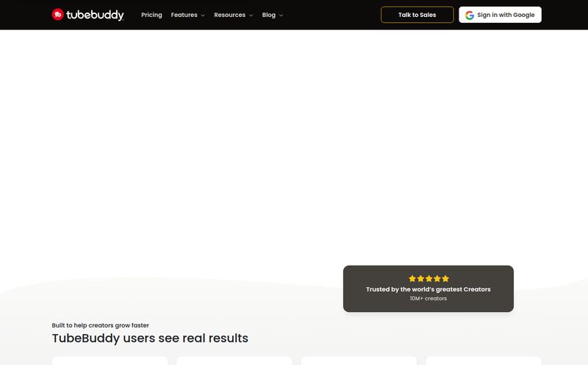This screenshot has height=365, width=588.
Task: Open the Features menu
Action: (x=184, y=15)
